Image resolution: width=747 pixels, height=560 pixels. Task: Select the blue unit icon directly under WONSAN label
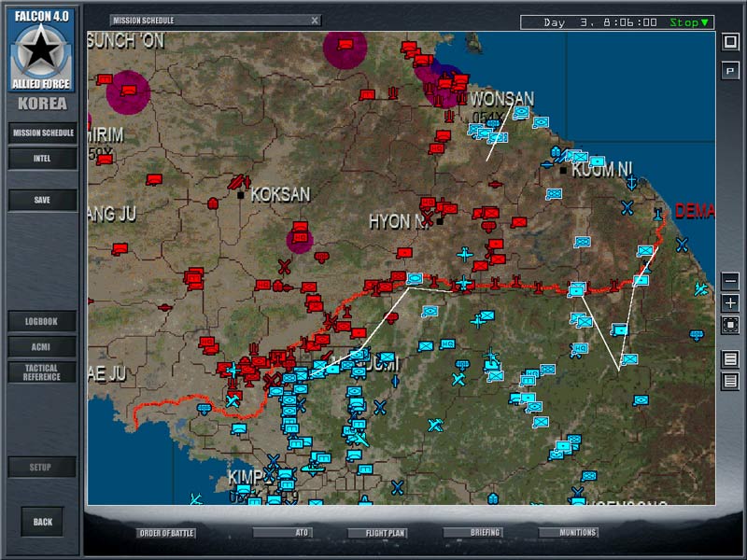(x=521, y=113)
